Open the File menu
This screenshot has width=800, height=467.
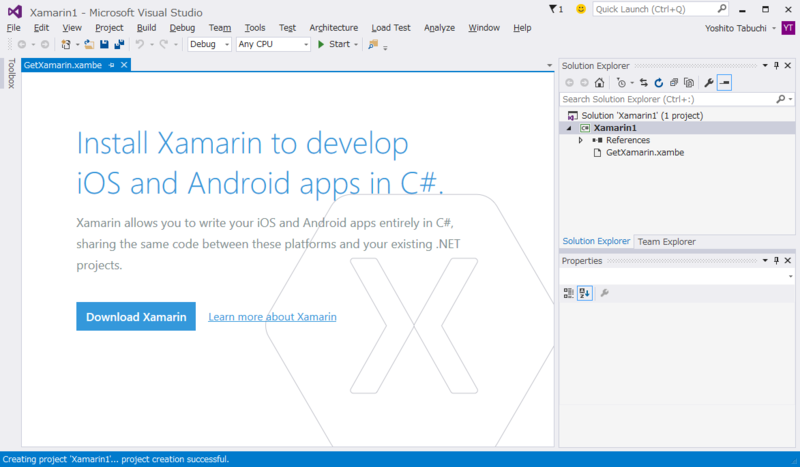point(14,28)
